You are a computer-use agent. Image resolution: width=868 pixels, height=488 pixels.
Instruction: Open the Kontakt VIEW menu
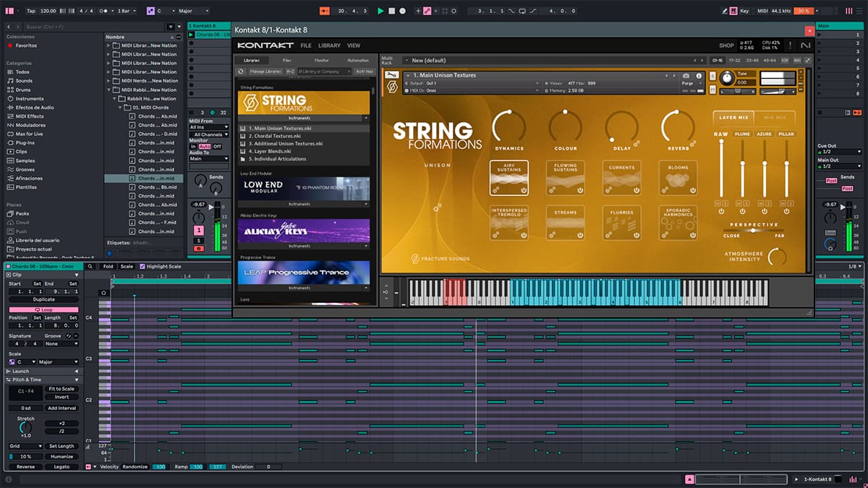353,46
